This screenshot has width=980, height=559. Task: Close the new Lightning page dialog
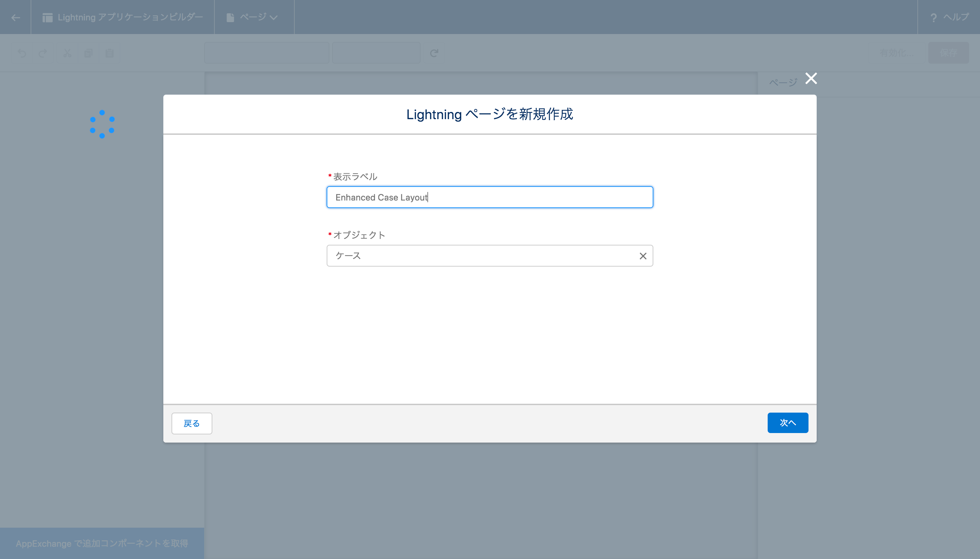(x=811, y=78)
